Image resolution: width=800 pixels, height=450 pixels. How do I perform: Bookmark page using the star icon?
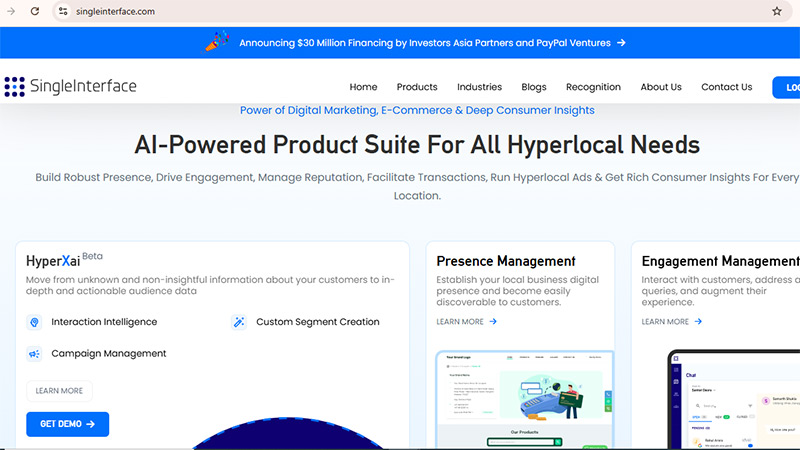tap(776, 11)
